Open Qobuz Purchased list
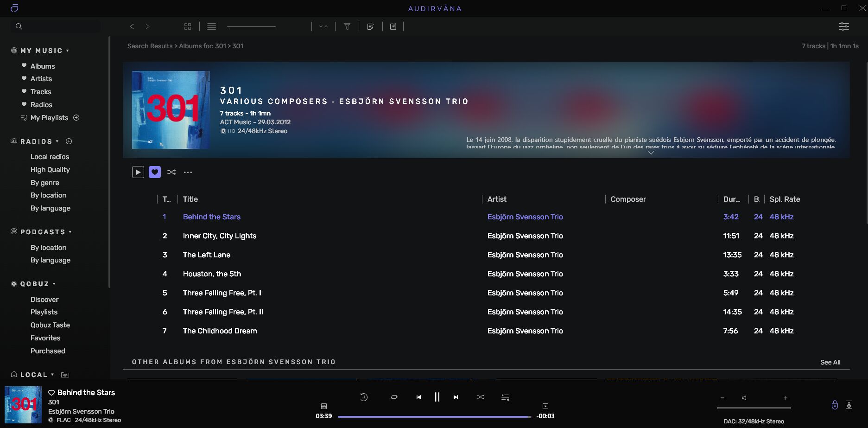 [48, 351]
